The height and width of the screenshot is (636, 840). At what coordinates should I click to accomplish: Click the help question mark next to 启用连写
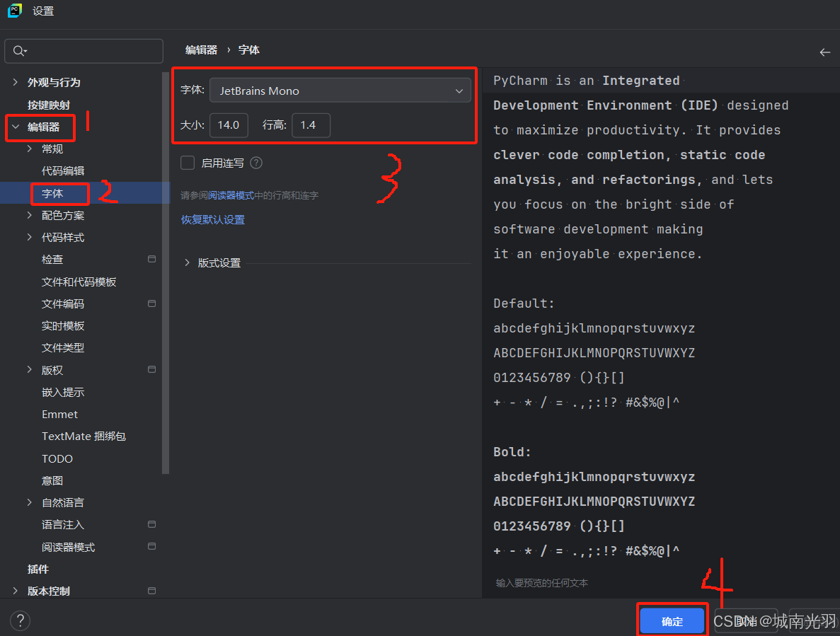point(256,163)
